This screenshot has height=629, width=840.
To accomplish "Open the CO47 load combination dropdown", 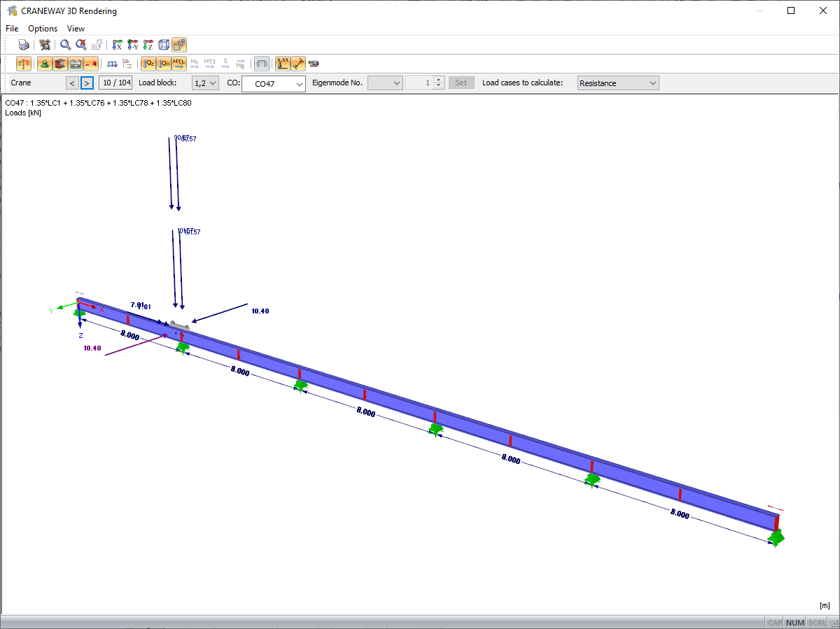I will 274,84.
